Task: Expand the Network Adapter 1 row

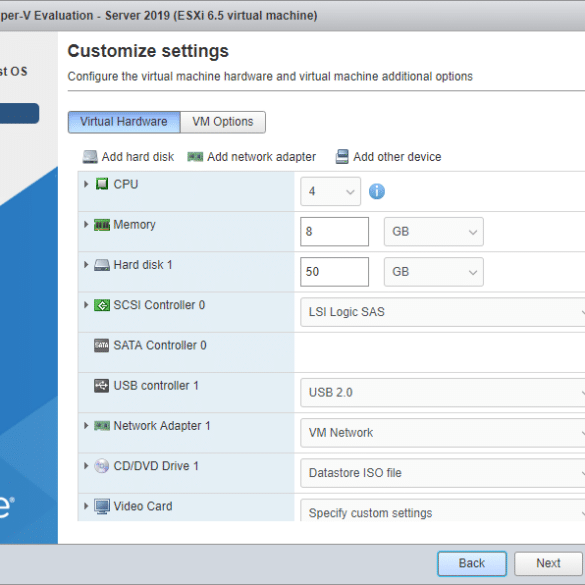Action: click(86, 425)
